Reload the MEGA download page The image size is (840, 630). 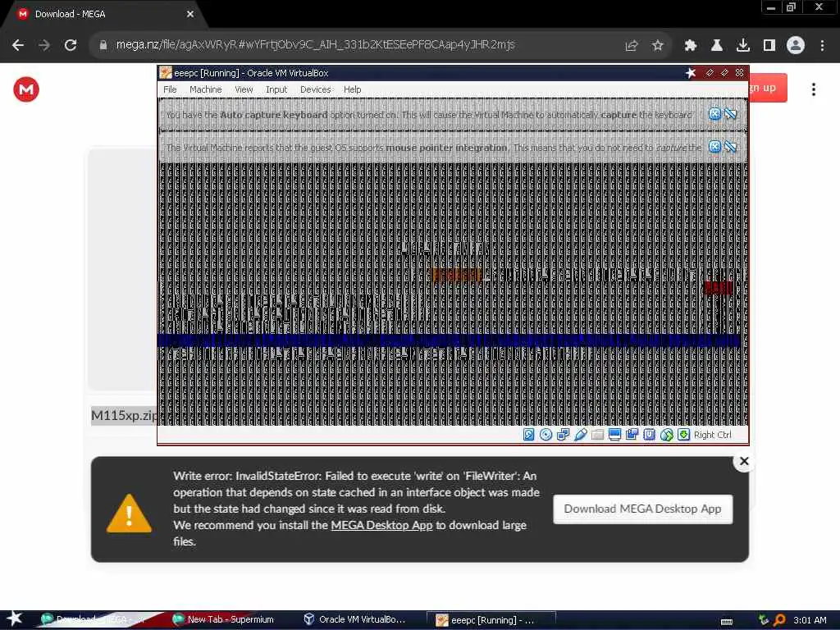pos(71,45)
